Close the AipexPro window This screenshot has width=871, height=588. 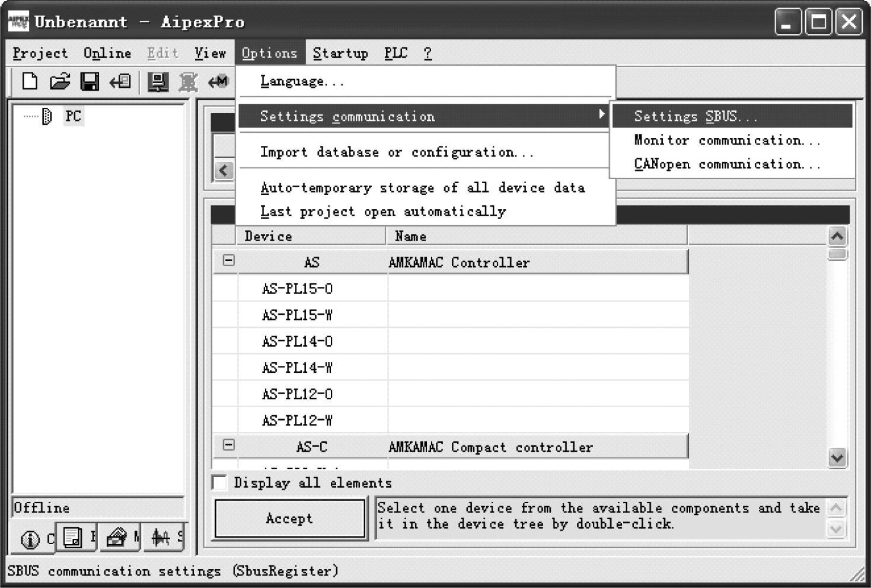click(x=849, y=23)
